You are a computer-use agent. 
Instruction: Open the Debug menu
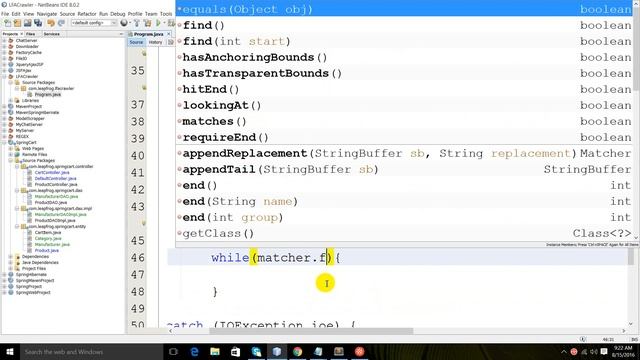118,14
